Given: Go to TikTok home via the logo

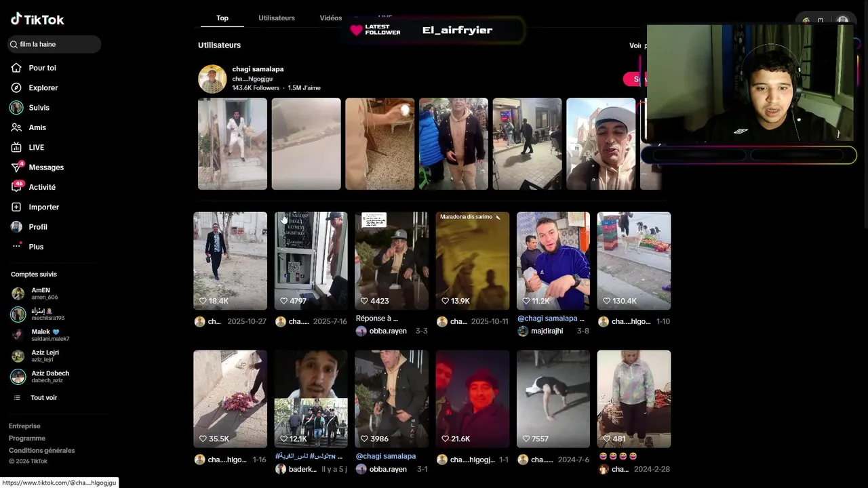Looking at the screenshot, I should (x=37, y=20).
